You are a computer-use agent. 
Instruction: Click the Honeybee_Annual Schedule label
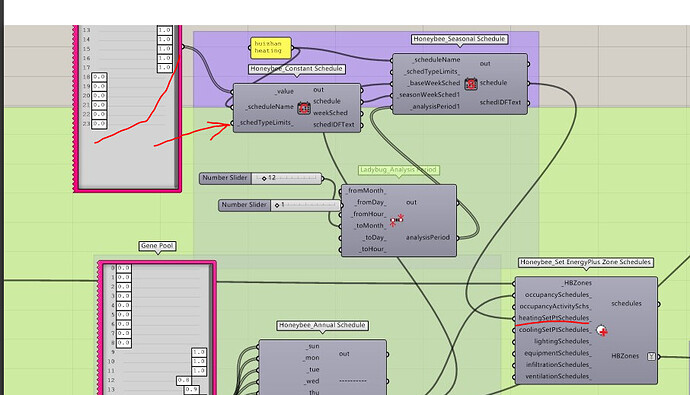323,325
